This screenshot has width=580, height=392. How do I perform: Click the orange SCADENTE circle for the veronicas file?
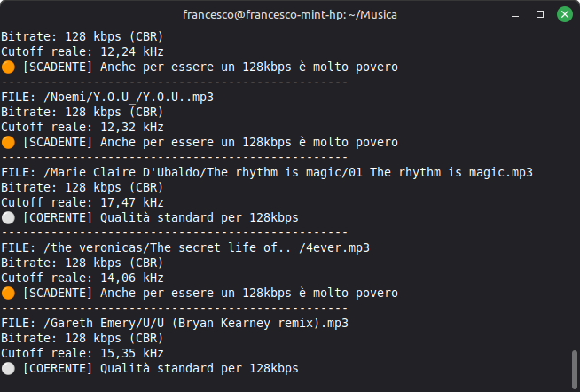pos(8,293)
